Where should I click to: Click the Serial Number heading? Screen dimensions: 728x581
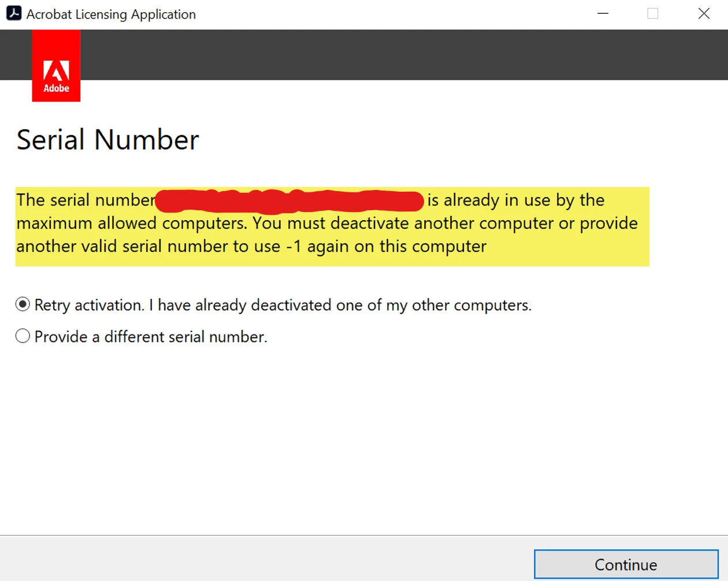(x=107, y=140)
